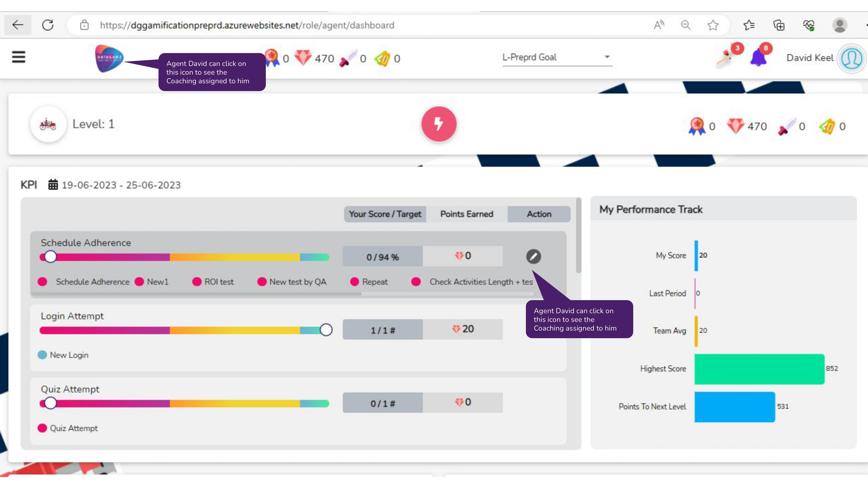
Task: Click the zoom-out magnifier icon
Action: click(x=685, y=25)
